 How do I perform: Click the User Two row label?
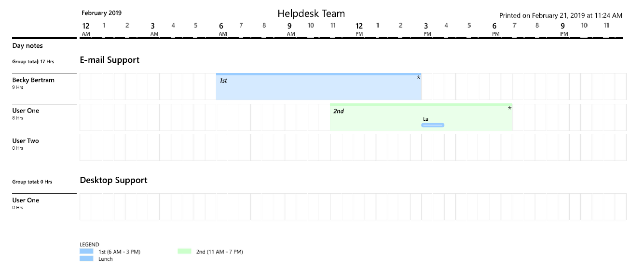[26, 141]
